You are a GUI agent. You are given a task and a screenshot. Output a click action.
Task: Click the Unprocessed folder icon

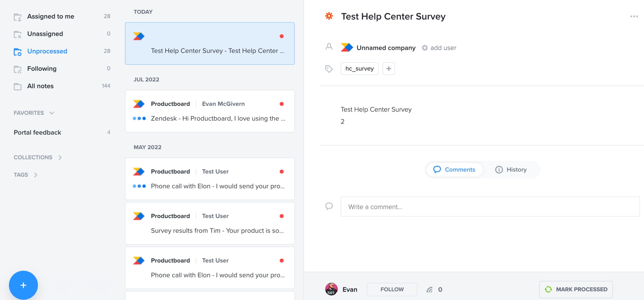pyautogui.click(x=18, y=52)
